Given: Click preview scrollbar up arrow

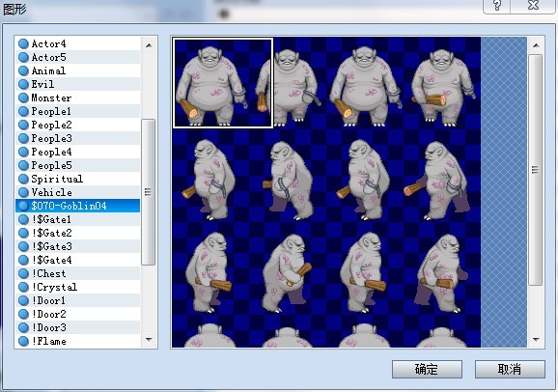Looking at the screenshot, I should pos(536,45).
